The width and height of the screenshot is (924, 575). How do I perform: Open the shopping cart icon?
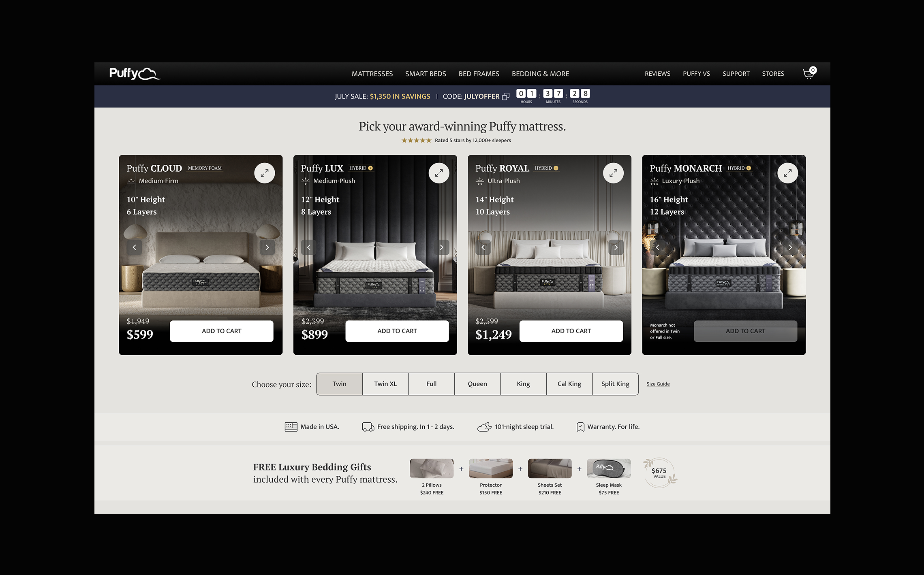click(x=809, y=73)
